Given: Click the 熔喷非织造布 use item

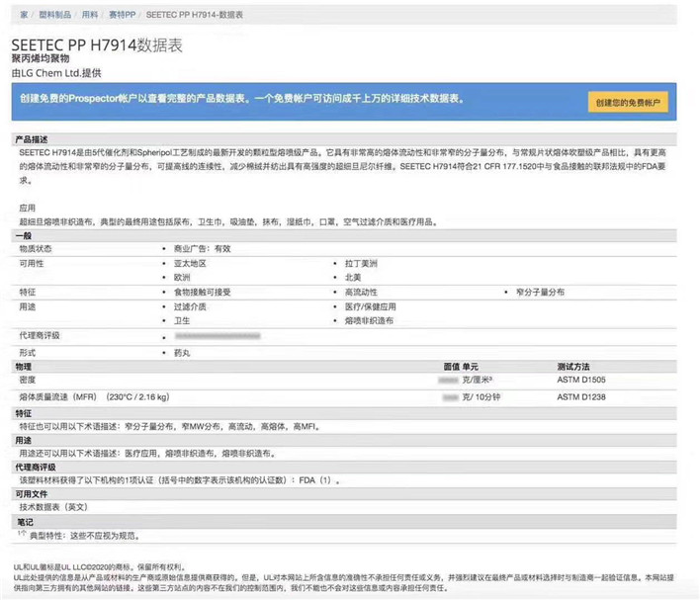Looking at the screenshot, I should pos(370,321).
